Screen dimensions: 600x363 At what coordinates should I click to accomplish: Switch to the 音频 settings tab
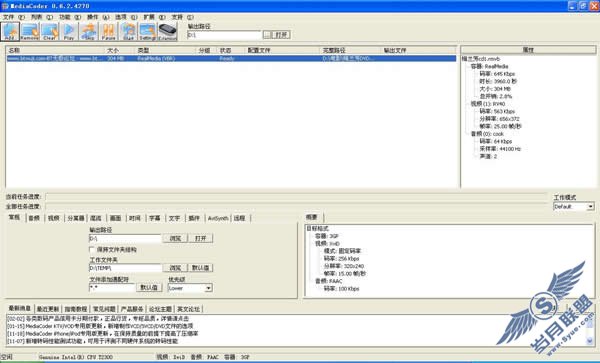click(x=34, y=218)
